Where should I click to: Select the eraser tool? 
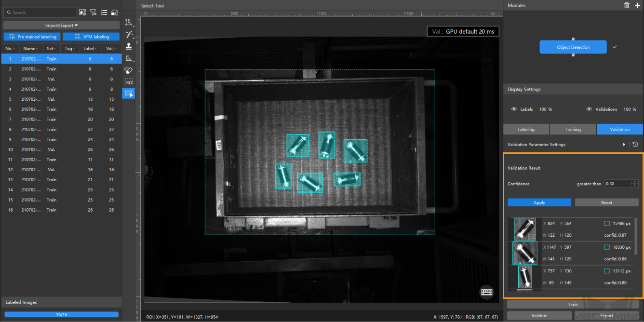click(x=129, y=70)
